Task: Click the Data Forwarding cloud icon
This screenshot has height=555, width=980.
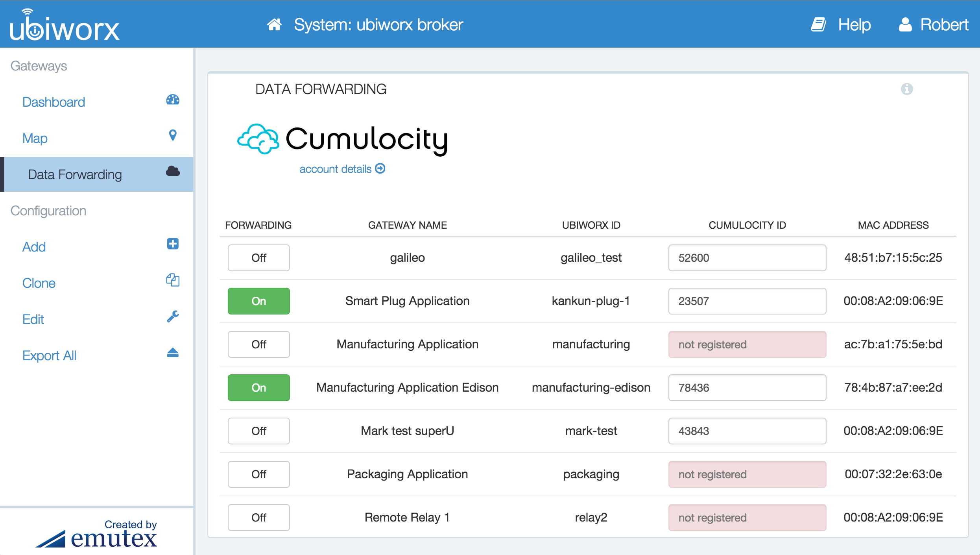Action: (173, 171)
